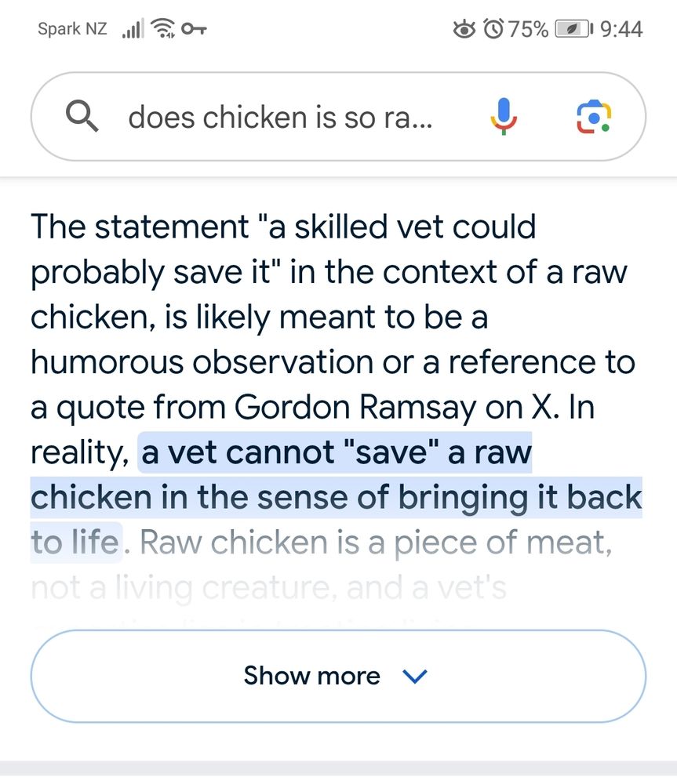The image size is (677, 784).
Task: Tap the WiFi status icon
Action: click(163, 30)
